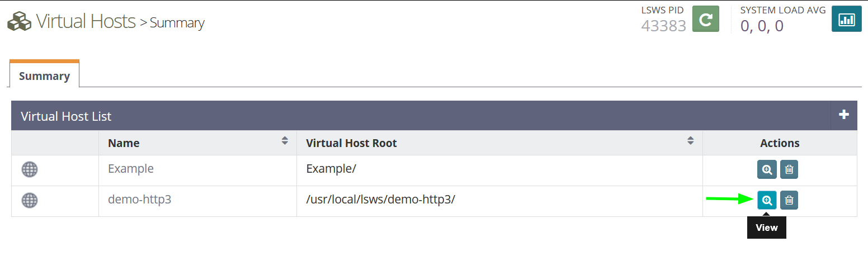868x270 pixels.
Task: Click the globe icon in the Example row
Action: 30,169
